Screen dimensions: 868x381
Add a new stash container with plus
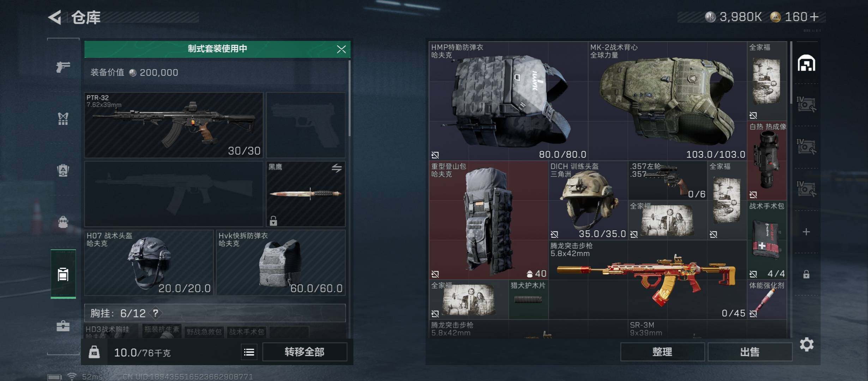point(806,232)
